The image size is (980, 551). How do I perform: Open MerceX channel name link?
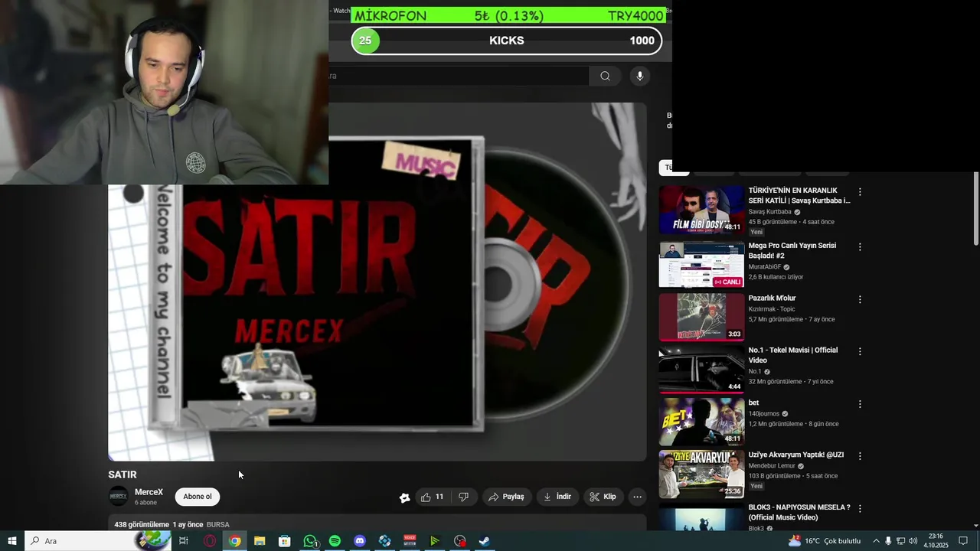(149, 492)
